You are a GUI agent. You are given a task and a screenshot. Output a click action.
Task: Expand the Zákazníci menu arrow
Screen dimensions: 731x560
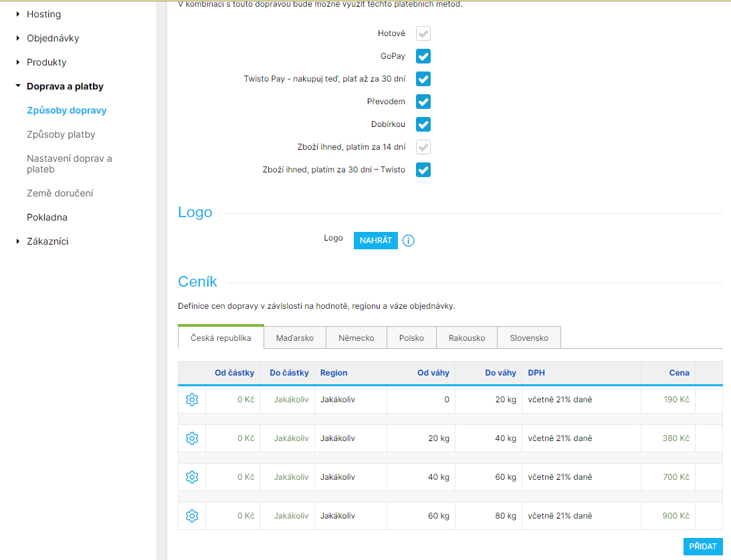(x=17, y=241)
